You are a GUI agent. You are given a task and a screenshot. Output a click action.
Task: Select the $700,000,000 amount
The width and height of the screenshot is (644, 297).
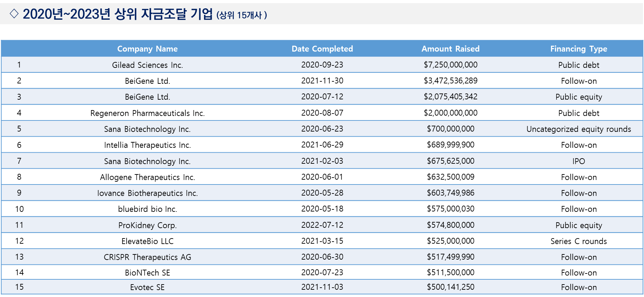coord(450,129)
